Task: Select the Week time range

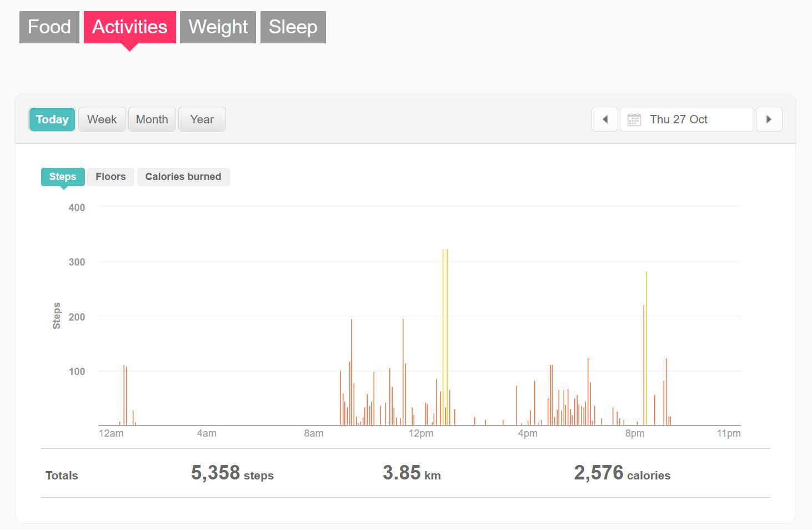Action: pyautogui.click(x=102, y=119)
